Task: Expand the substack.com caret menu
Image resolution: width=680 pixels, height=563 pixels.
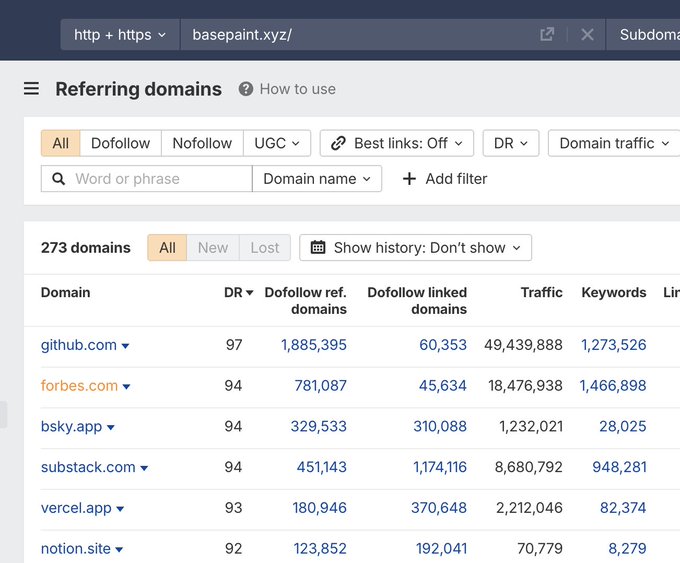Action: 144,468
